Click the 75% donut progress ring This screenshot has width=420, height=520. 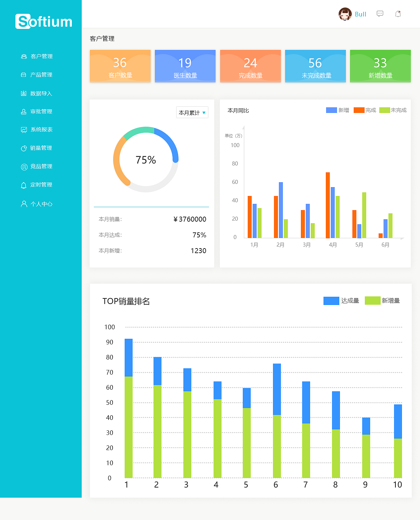click(x=146, y=160)
